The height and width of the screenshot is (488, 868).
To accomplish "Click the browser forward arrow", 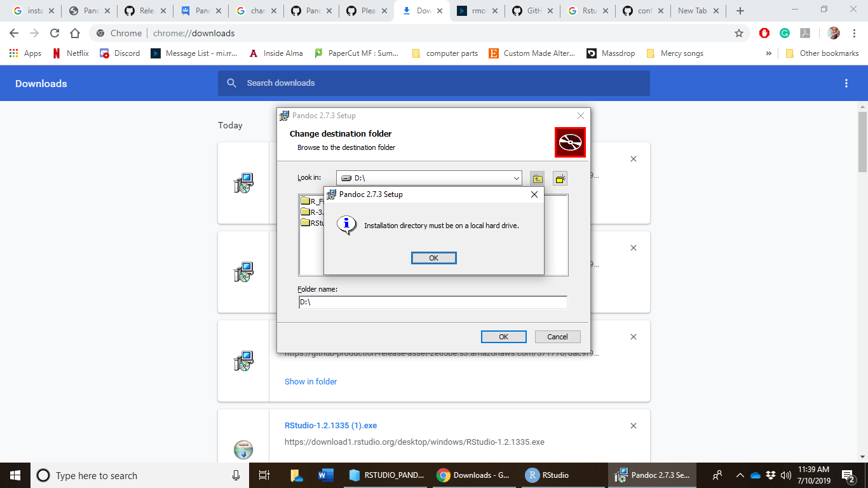I will (34, 33).
